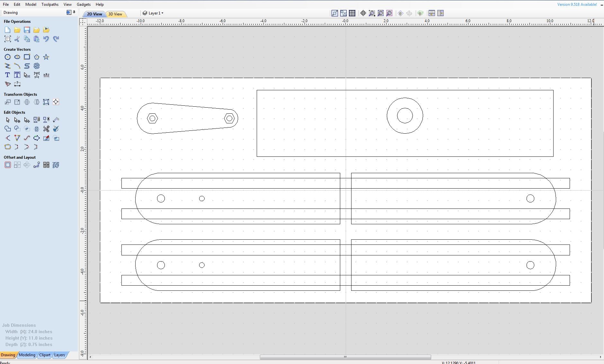Collapse the Edit Objects section

point(15,112)
